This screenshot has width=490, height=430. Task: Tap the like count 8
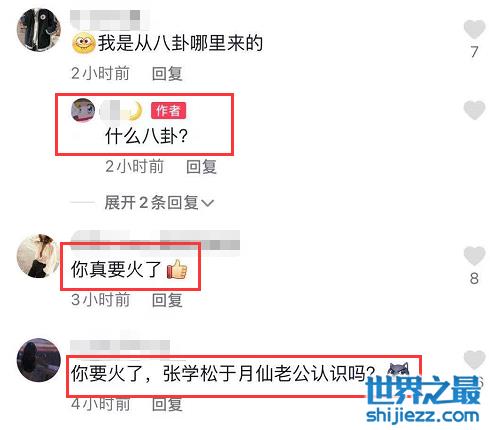pyautogui.click(x=474, y=278)
